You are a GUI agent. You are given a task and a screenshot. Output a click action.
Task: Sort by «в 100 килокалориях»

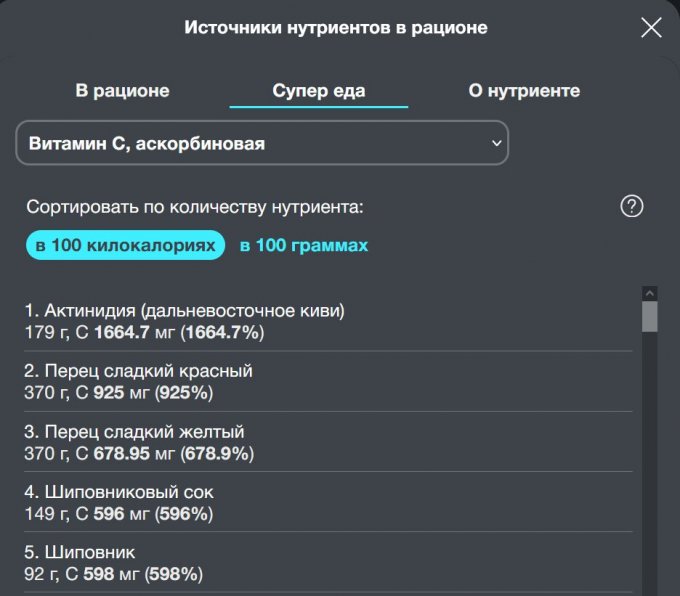coord(126,245)
